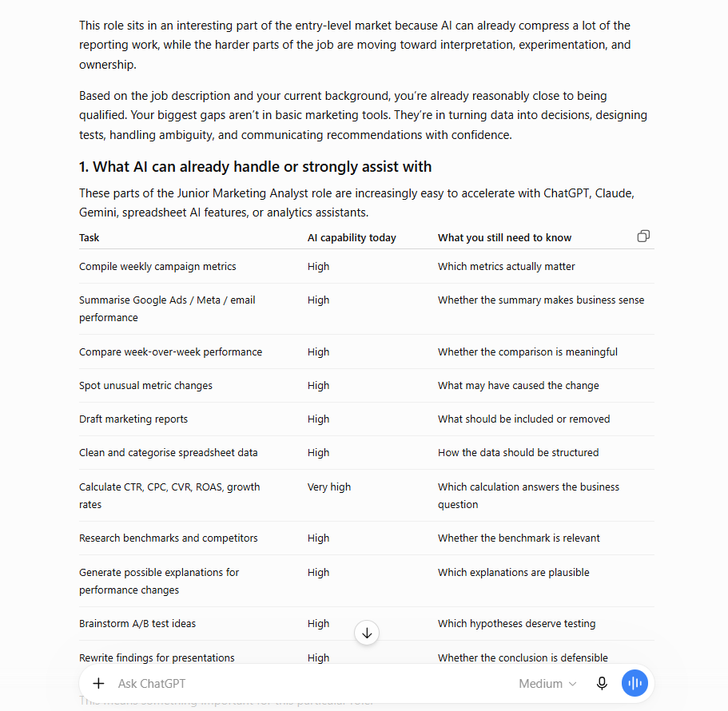Screen dimensions: 728x711
Task: Click Clean and categorise spreadsheet data row
Action: [366, 452]
